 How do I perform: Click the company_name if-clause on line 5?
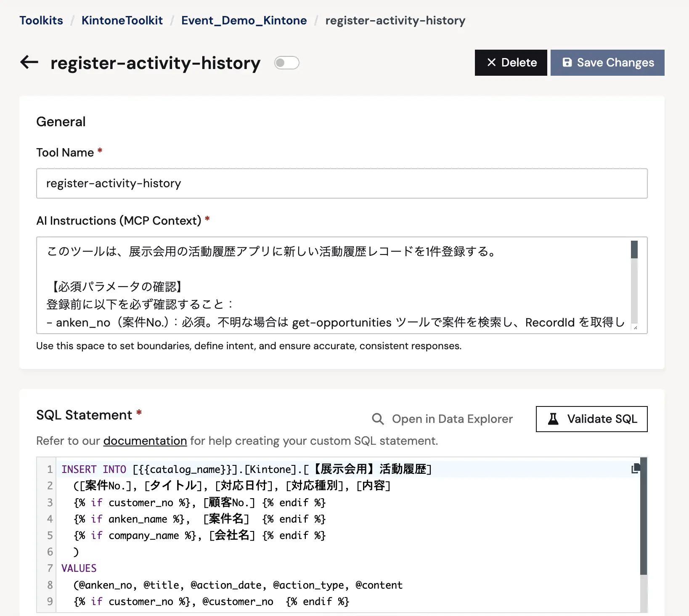200,535
